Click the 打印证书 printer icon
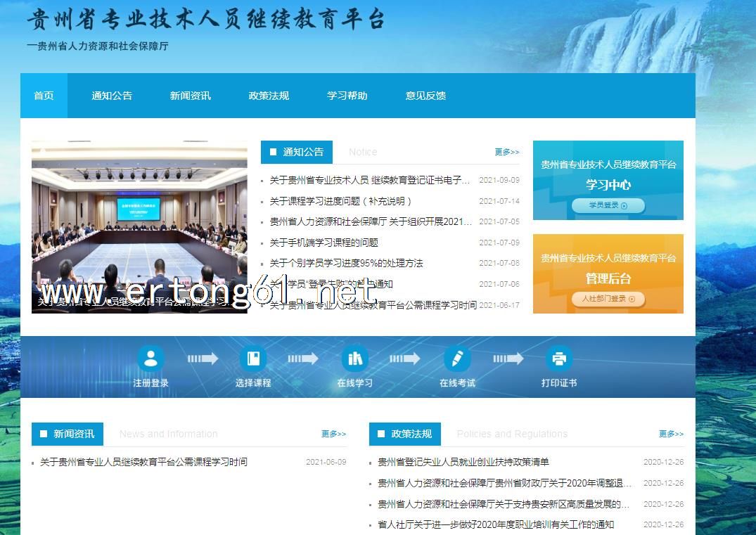This screenshot has width=756, height=535. (x=559, y=359)
